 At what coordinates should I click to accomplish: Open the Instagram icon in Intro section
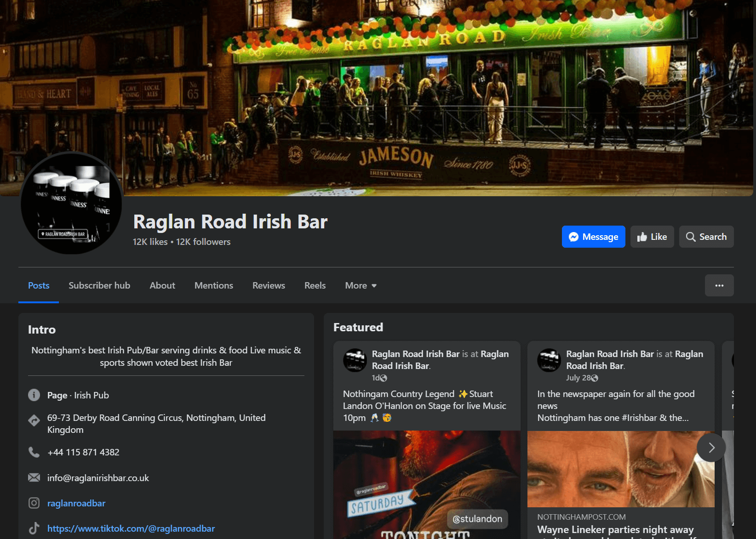(34, 503)
